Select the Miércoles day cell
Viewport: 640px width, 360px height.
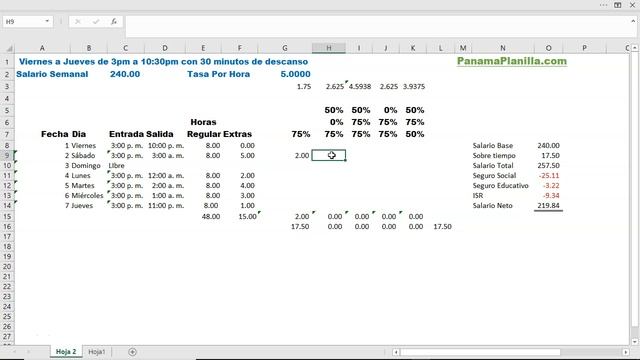coord(87,196)
